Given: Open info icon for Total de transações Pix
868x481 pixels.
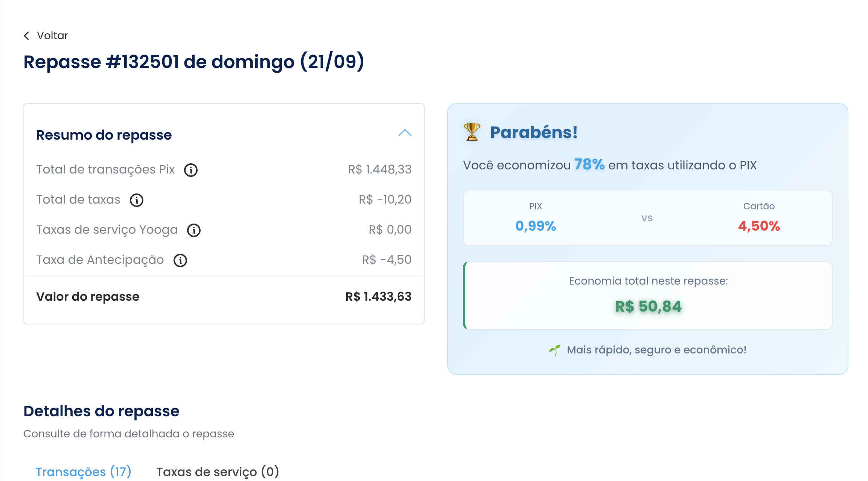Looking at the screenshot, I should click(191, 170).
